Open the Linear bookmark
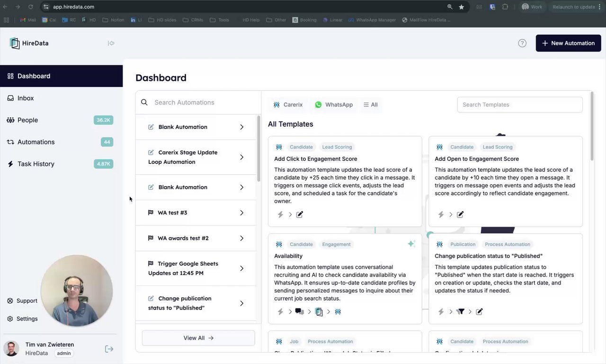The height and width of the screenshot is (364, 606). point(332,20)
